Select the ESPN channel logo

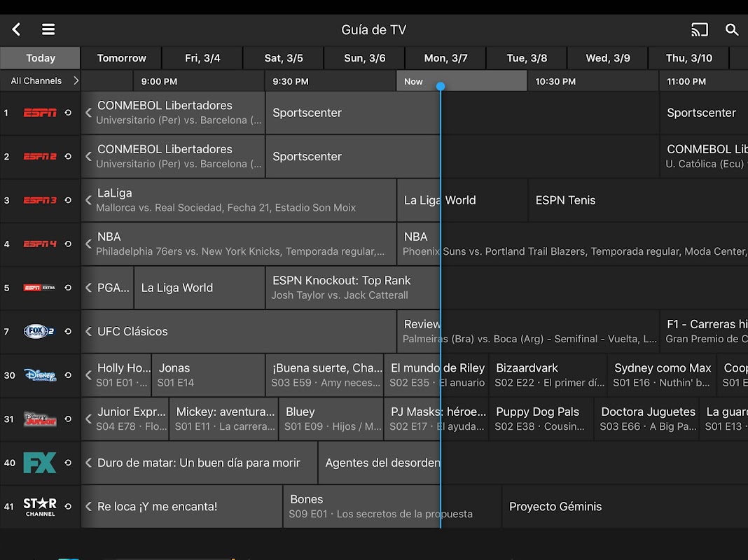tap(40, 113)
